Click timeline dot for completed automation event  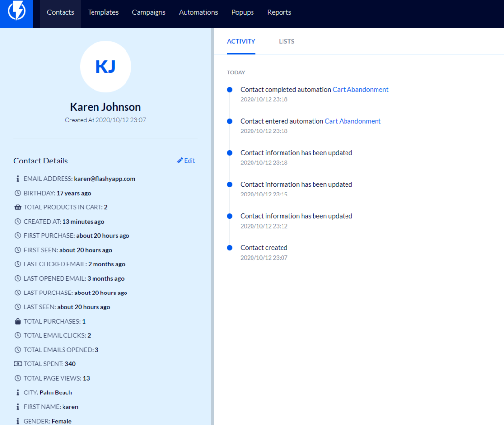230,90
